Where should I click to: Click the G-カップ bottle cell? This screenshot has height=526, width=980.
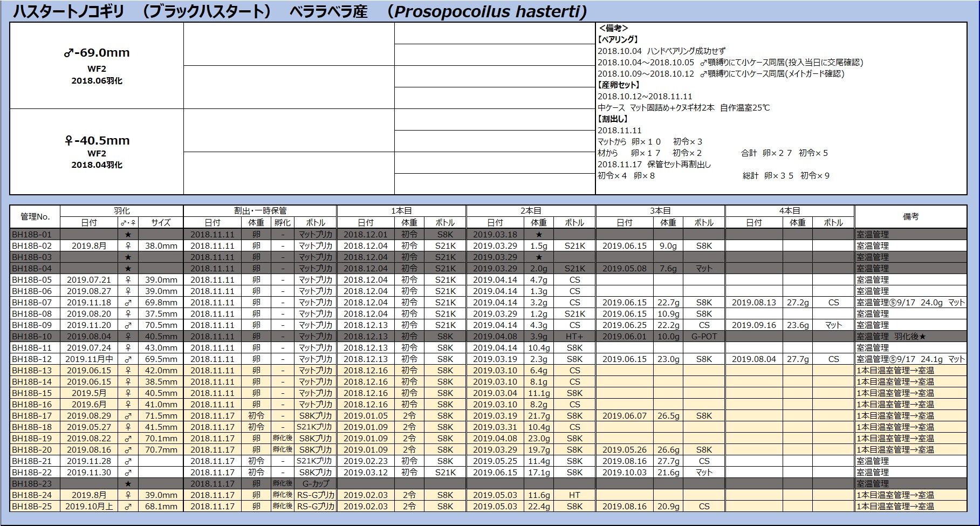coord(316,483)
